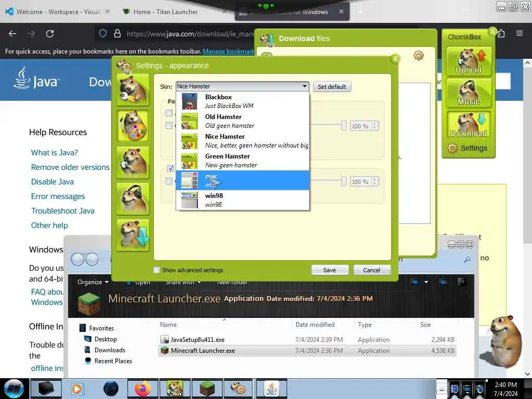Image resolution: width=532 pixels, height=399 pixels.
Task: Open the Firefox hamburger menu
Action: [x=519, y=33]
